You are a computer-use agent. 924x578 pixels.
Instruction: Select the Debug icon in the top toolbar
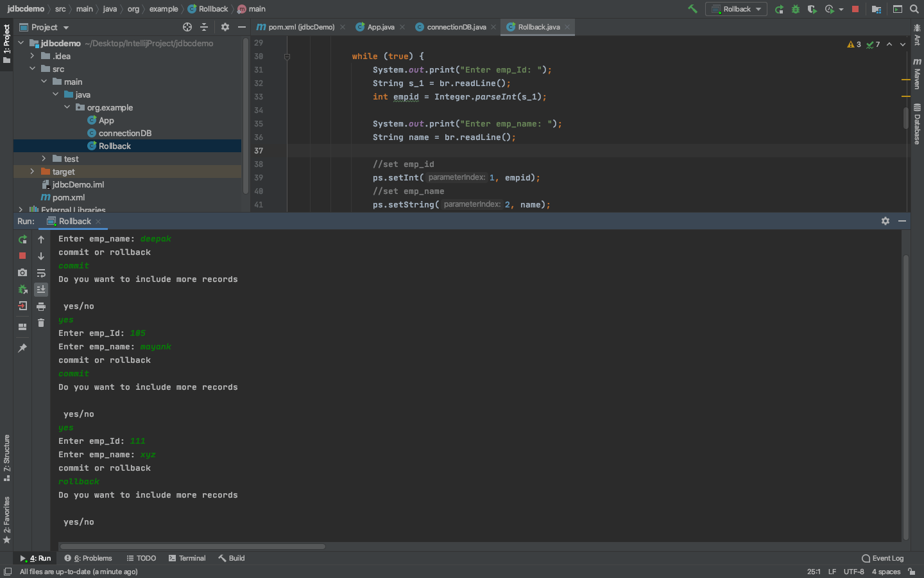tap(795, 9)
